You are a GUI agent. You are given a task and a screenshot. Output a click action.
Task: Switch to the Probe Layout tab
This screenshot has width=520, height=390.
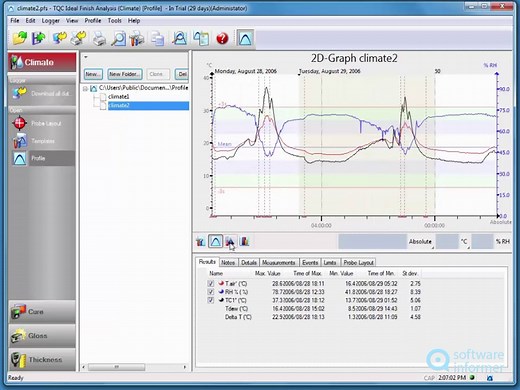click(359, 263)
